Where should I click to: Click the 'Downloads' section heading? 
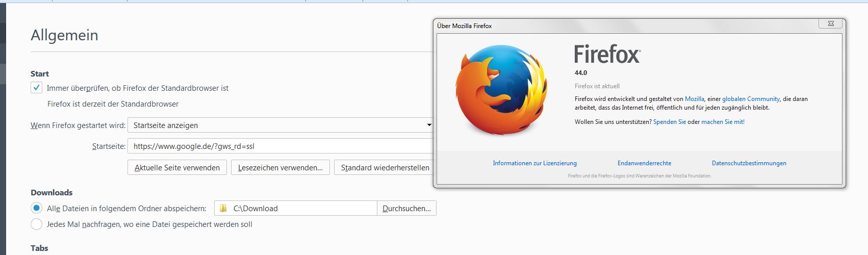[52, 192]
